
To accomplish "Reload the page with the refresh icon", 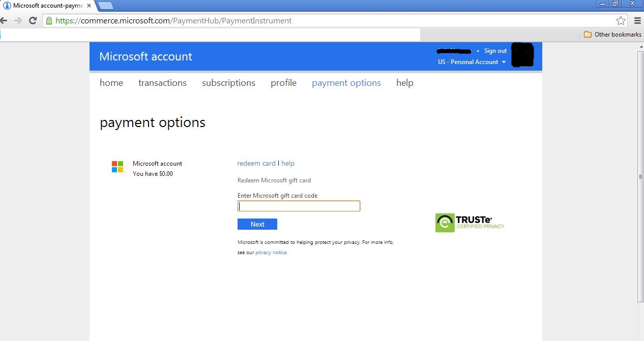I will pyautogui.click(x=33, y=21).
